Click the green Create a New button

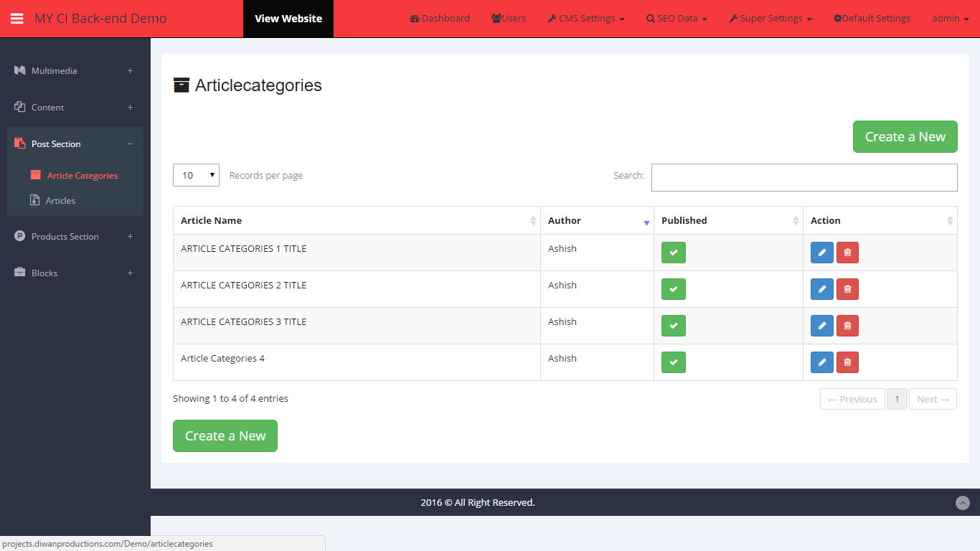tap(905, 136)
